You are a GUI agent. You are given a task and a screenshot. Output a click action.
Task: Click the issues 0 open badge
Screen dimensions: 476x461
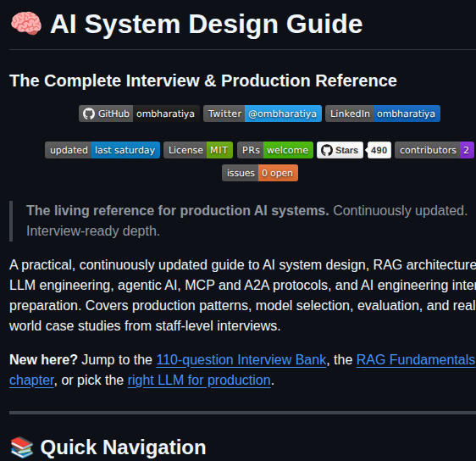[x=260, y=173]
